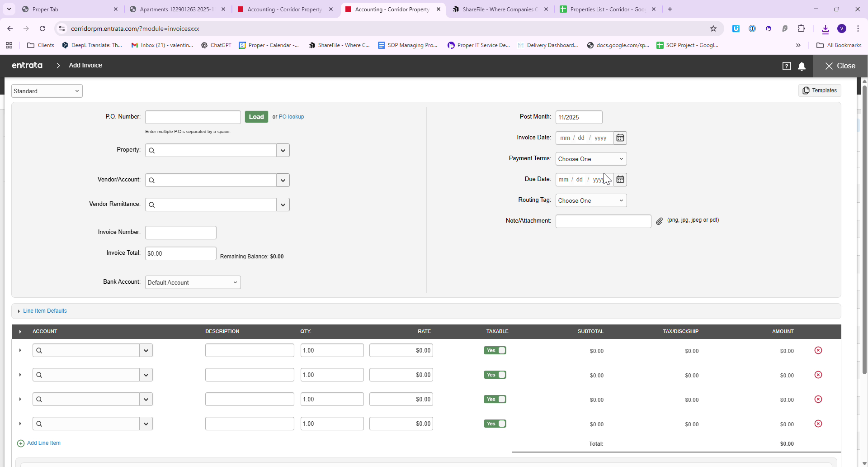Viewport: 868px width, 467px height.
Task: Expand the Vendor/Account dropdown arrow
Action: [283, 181]
